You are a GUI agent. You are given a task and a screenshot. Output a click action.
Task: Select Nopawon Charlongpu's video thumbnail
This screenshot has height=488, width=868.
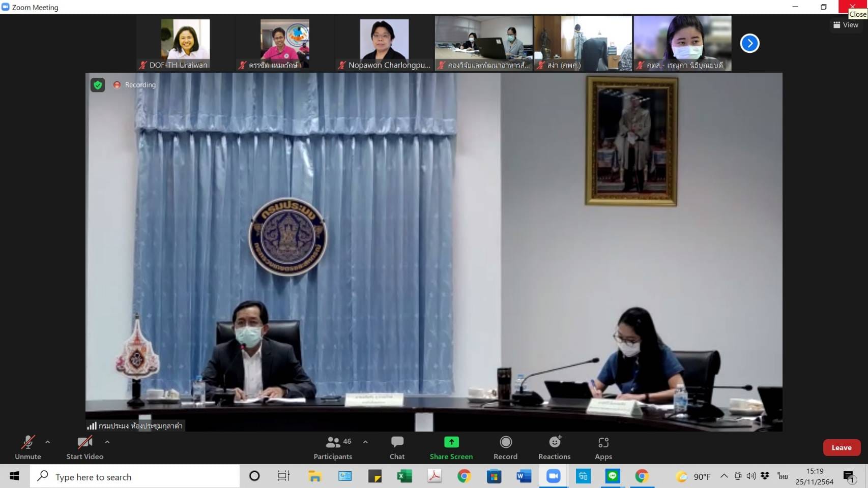[x=384, y=43]
